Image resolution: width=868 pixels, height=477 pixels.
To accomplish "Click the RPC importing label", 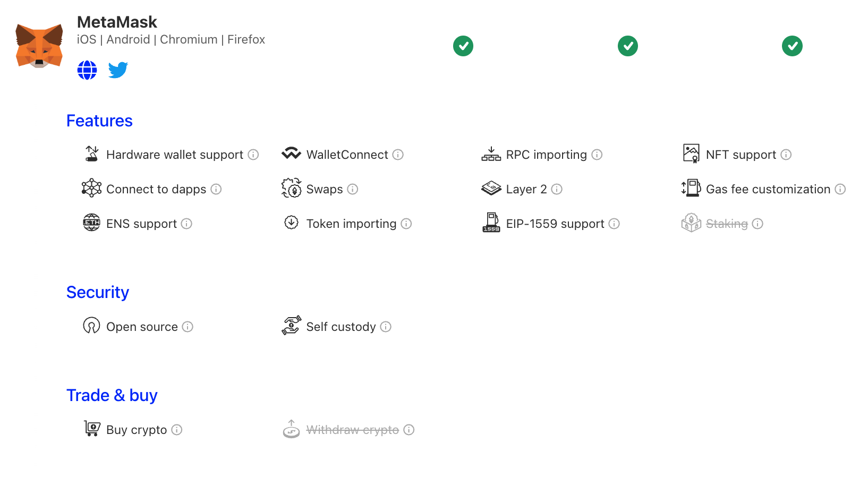I will click(547, 155).
